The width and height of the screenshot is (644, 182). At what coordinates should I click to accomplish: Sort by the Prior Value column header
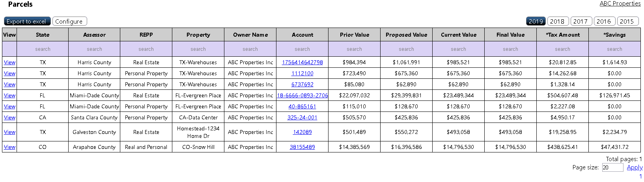[354, 35]
